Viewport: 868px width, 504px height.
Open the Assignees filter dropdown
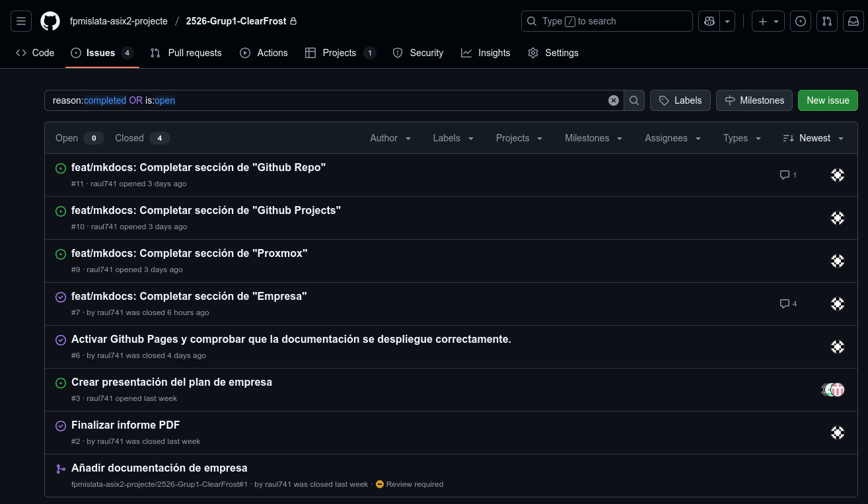click(x=672, y=138)
